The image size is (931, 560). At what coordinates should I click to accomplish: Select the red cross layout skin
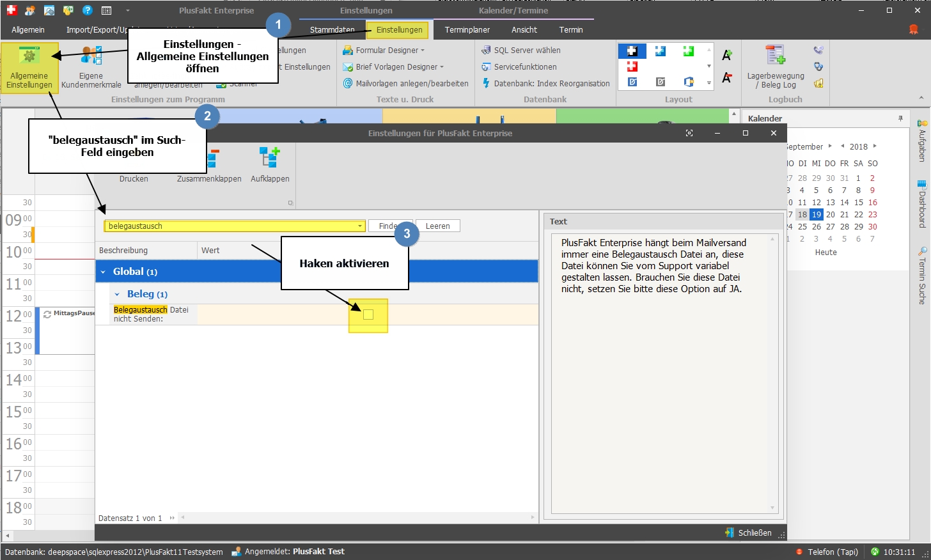(632, 66)
